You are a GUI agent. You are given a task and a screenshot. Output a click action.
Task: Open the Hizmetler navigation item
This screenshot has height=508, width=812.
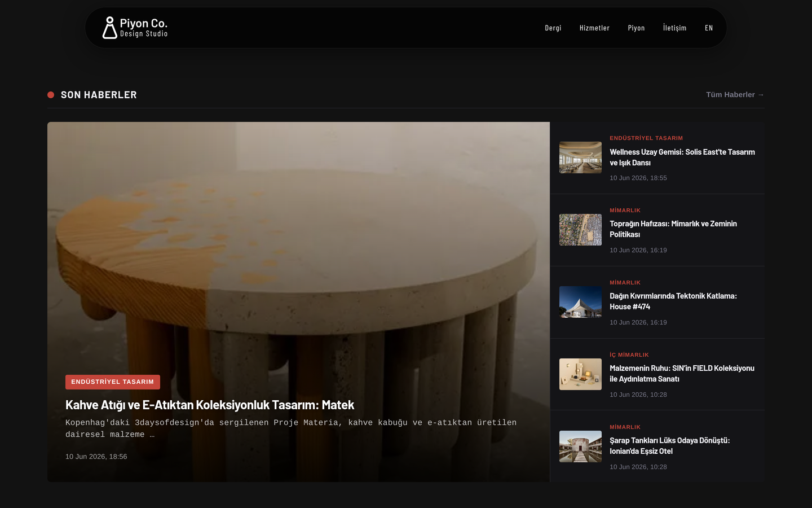pos(594,28)
